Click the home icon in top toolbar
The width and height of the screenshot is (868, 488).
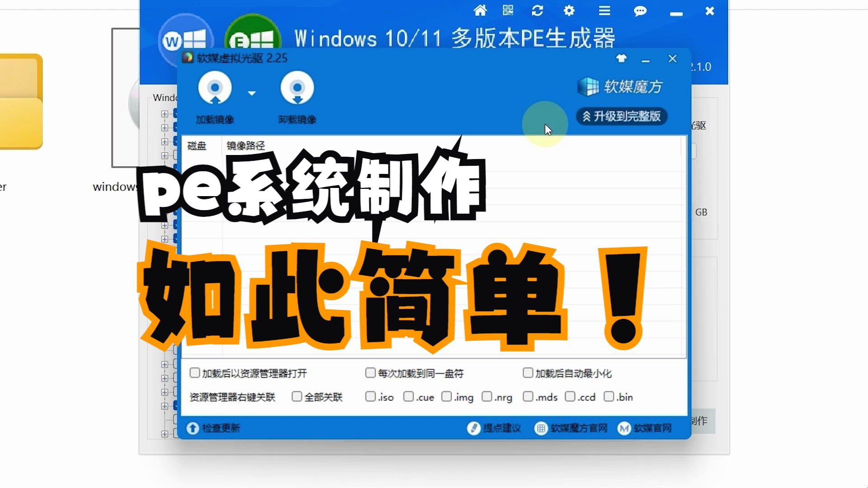pos(480,11)
